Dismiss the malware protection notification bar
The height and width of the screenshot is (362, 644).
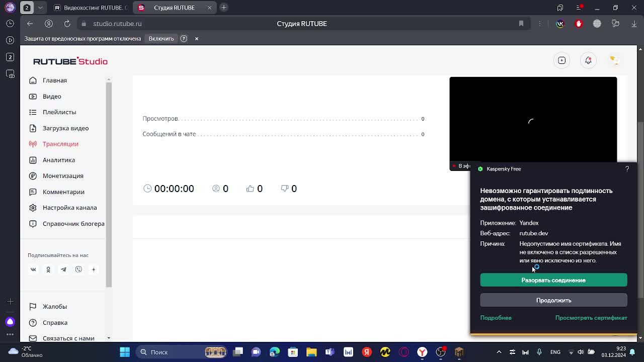197,39
